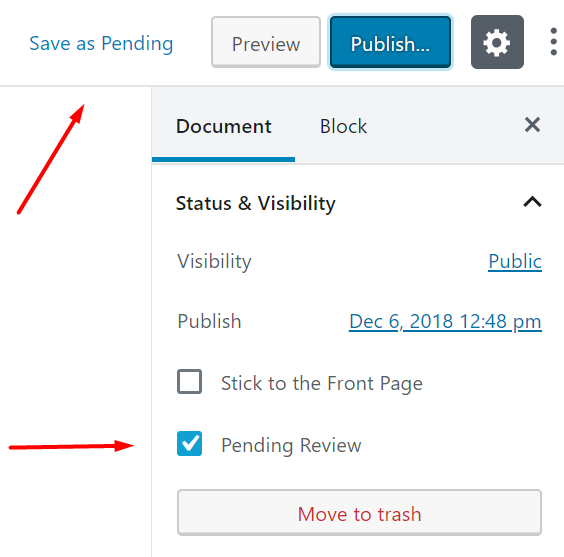Switch to the Document tab
Screen dimensions: 564x557
coord(223,127)
